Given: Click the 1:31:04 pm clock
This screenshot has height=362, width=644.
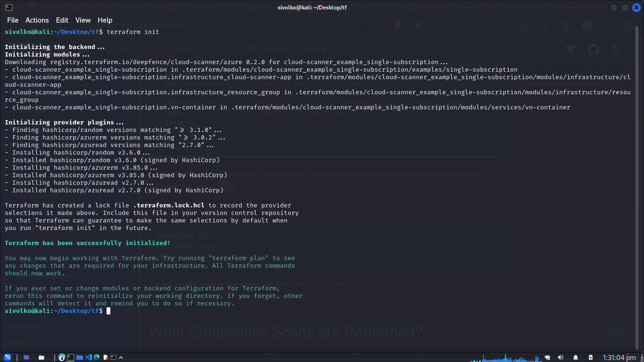Looking at the screenshot, I should click(x=619, y=358).
